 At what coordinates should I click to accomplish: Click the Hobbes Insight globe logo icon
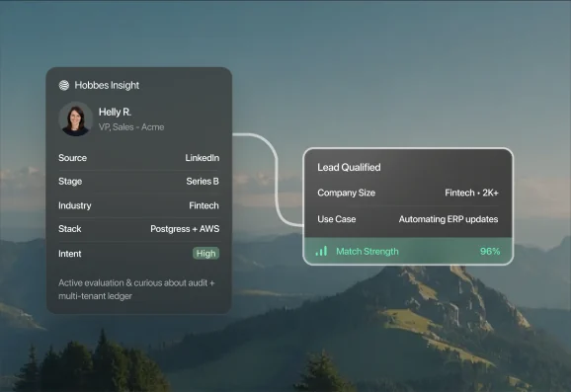(x=64, y=85)
